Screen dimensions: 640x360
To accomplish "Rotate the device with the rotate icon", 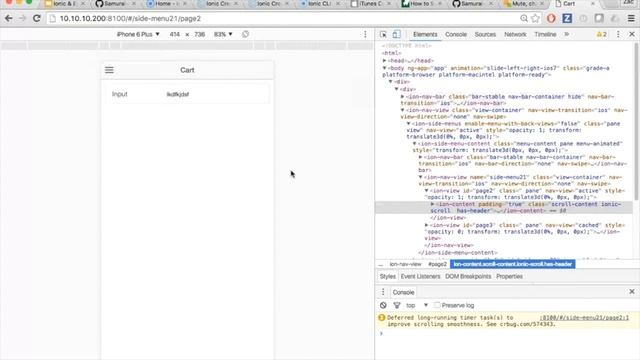I will [245, 34].
